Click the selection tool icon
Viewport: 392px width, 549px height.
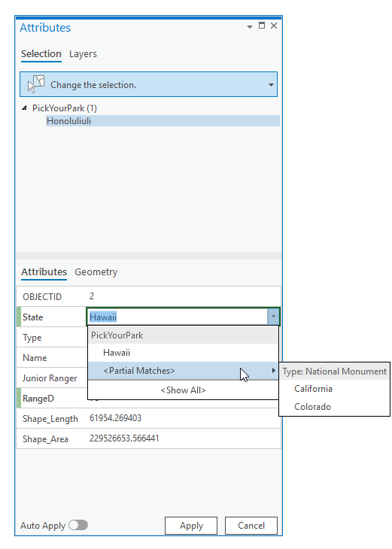coord(36,84)
